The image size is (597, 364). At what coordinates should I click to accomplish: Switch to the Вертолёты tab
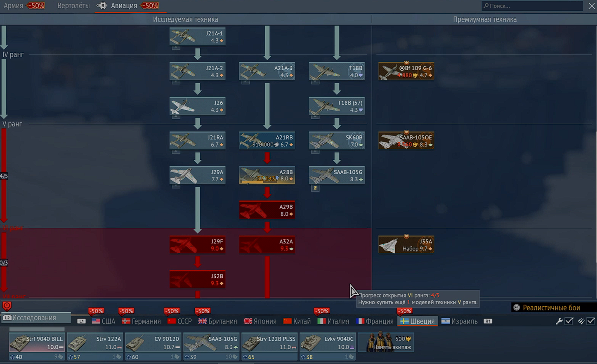pyautogui.click(x=73, y=6)
